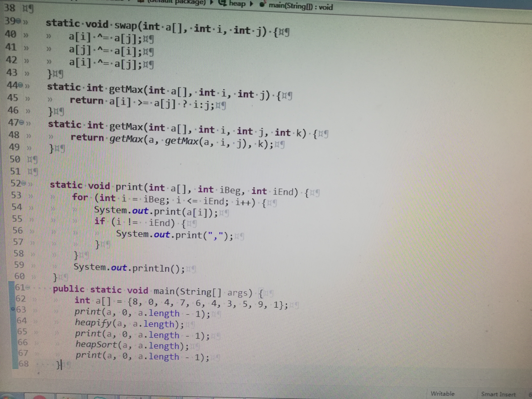This screenshot has width=532, height=399.
Task: Click line number 50 in the gutter
Action: pos(15,159)
